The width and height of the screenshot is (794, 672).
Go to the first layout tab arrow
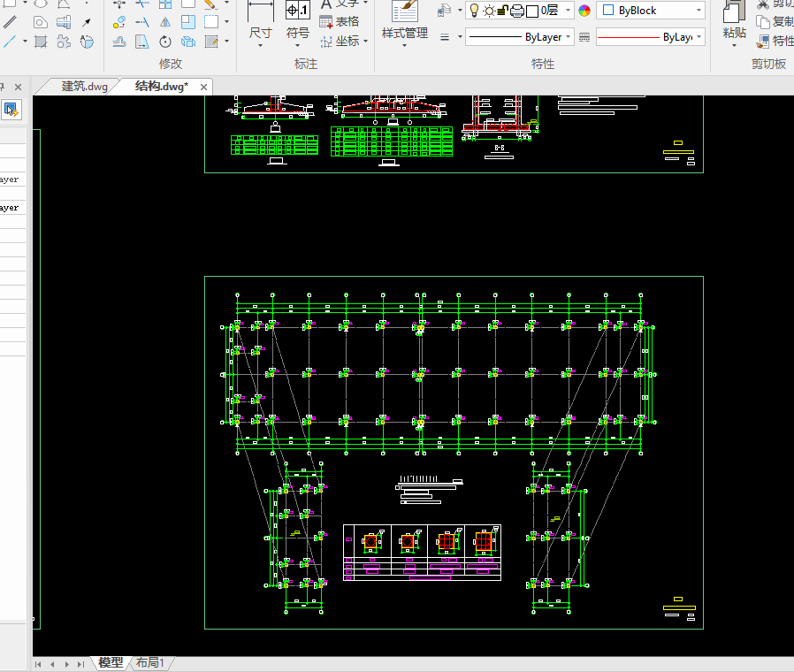point(38,664)
